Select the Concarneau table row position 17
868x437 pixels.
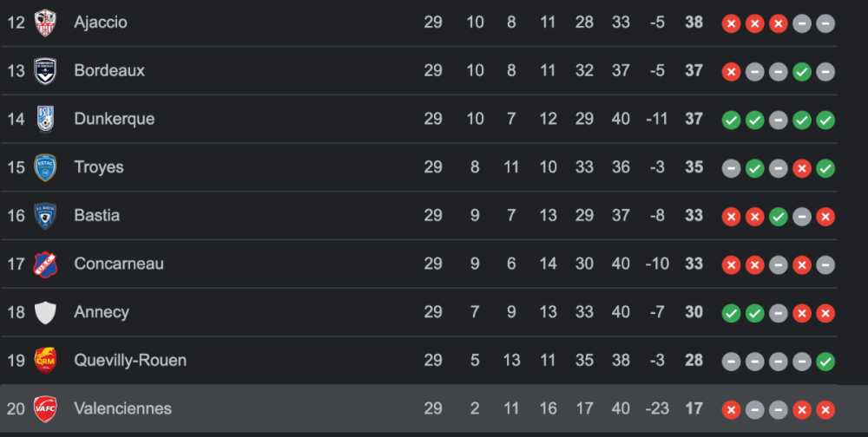pyautogui.click(x=16, y=264)
